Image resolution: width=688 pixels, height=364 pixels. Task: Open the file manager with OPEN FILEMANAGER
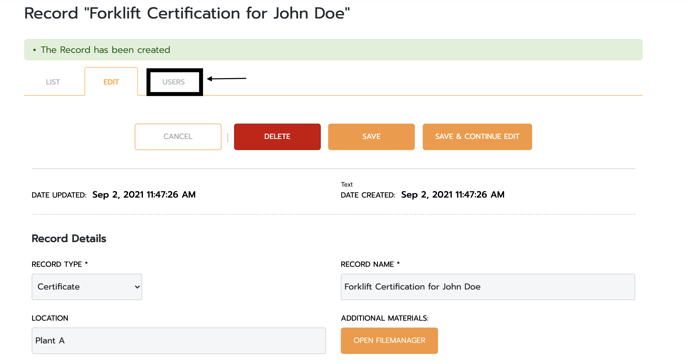(x=389, y=341)
